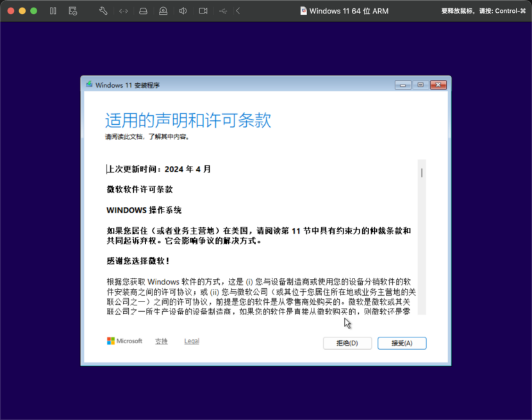Viewport: 532px width, 420px height.
Task: Click the hard disk icon
Action: point(143,11)
